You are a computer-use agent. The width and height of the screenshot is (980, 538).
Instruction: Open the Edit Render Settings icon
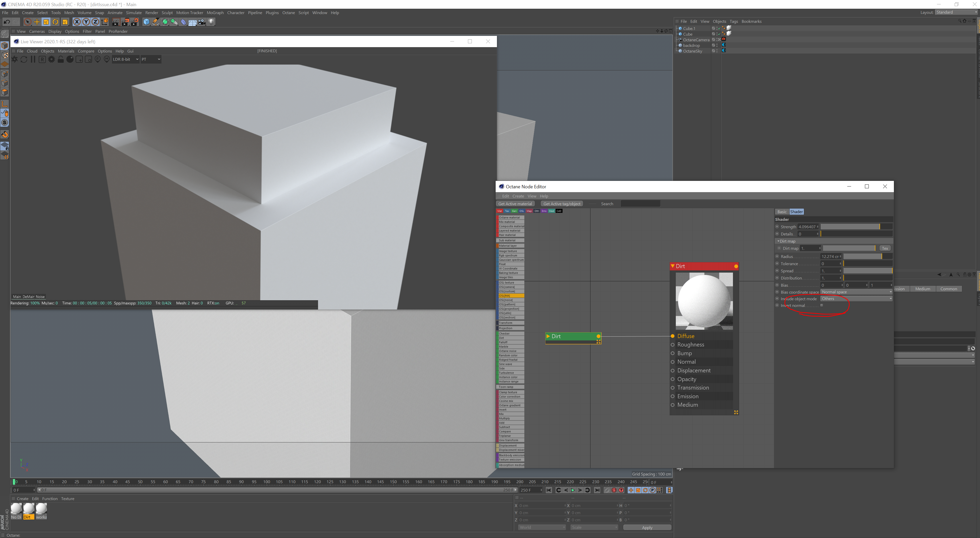pos(135,22)
